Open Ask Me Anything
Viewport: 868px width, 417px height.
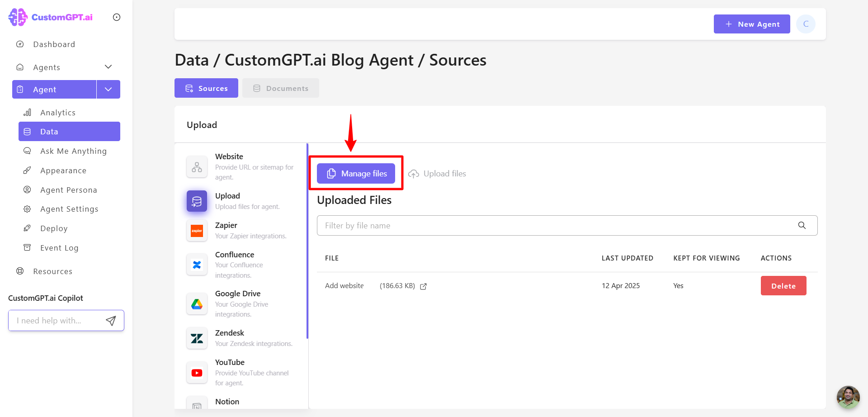(x=73, y=151)
